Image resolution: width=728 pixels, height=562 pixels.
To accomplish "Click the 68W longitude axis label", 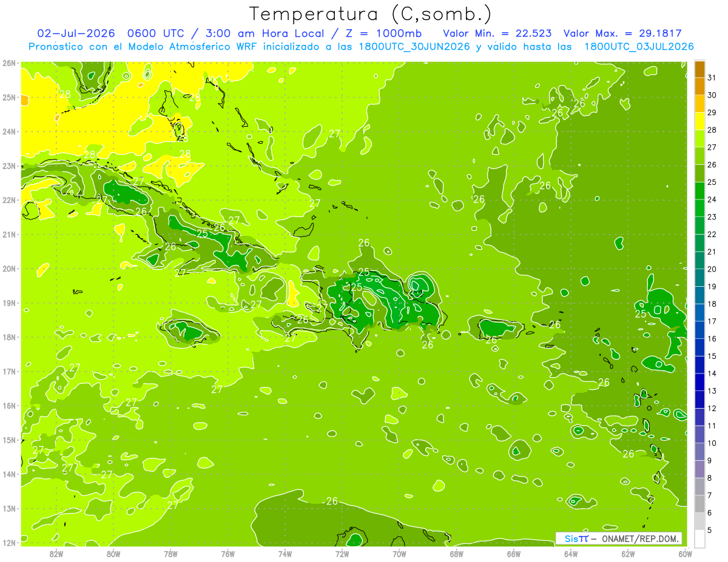I will pyautogui.click(x=456, y=554).
